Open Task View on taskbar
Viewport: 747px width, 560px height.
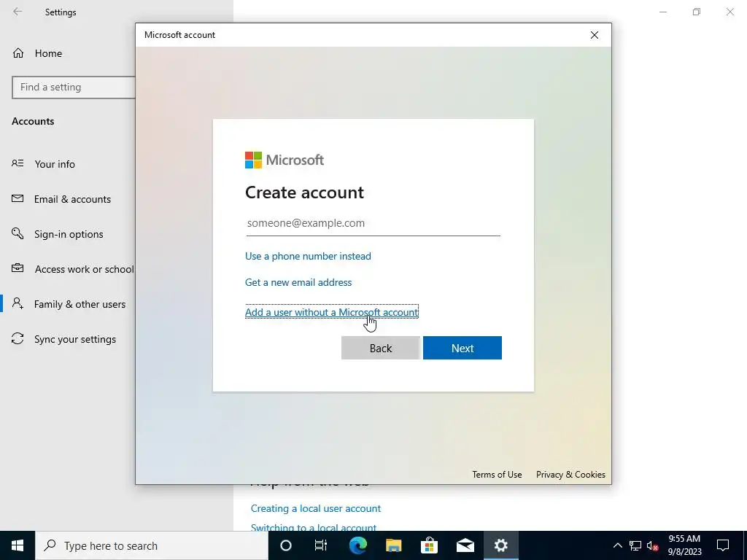321,545
